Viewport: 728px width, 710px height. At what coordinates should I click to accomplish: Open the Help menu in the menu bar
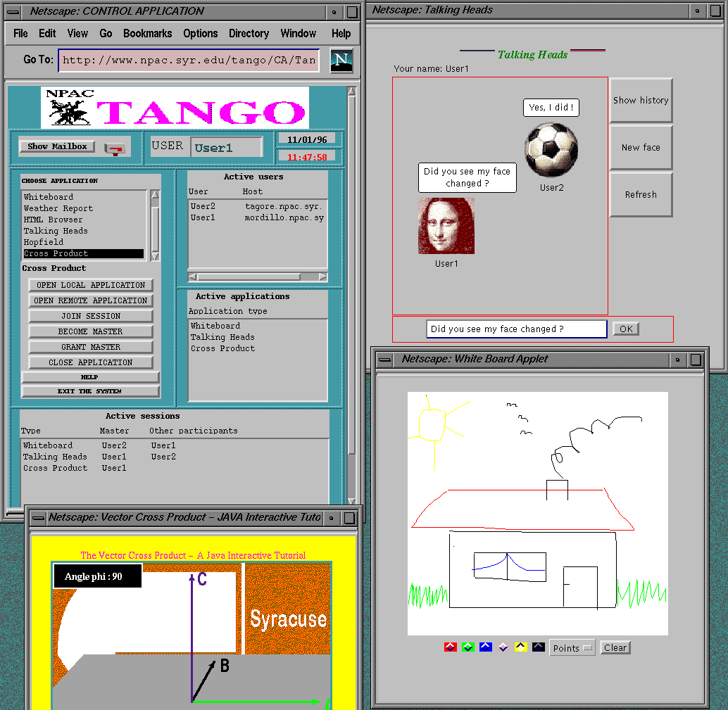click(x=341, y=33)
